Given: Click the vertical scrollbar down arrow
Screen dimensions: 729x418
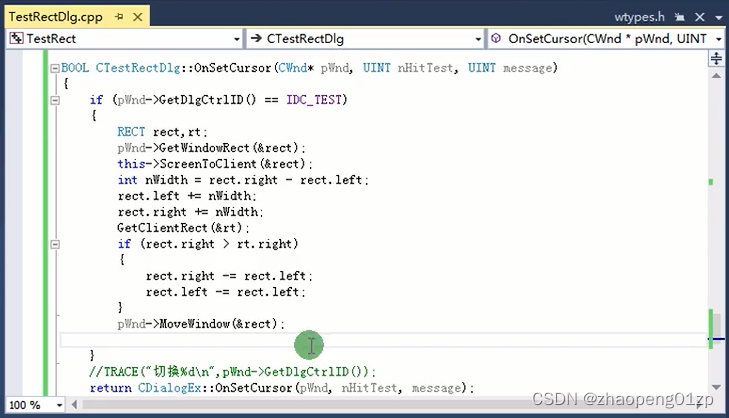Looking at the screenshot, I should click(716, 387).
